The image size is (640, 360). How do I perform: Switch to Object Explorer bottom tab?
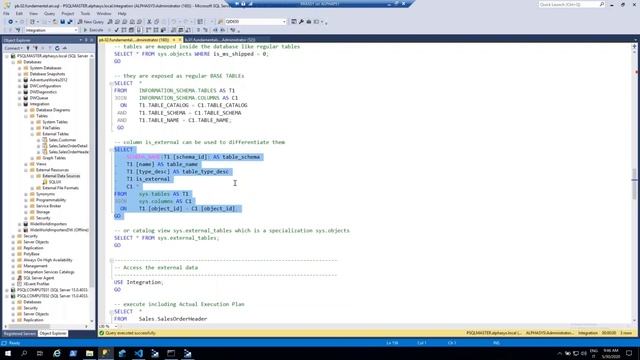(53, 333)
